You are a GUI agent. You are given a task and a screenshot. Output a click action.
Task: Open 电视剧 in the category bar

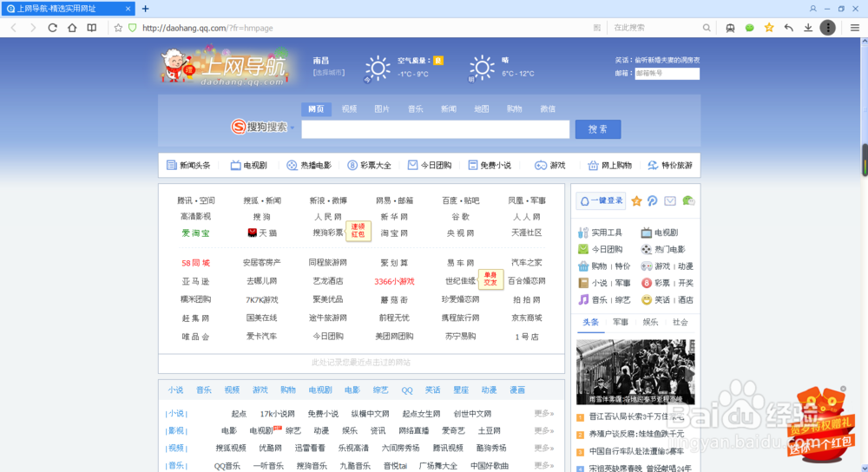248,166
